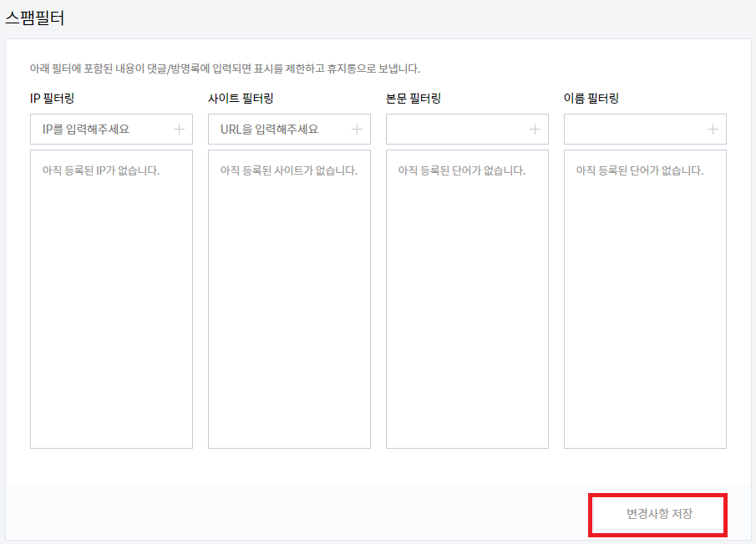
Task: Select the spam filter description sentence
Action: tap(225, 69)
